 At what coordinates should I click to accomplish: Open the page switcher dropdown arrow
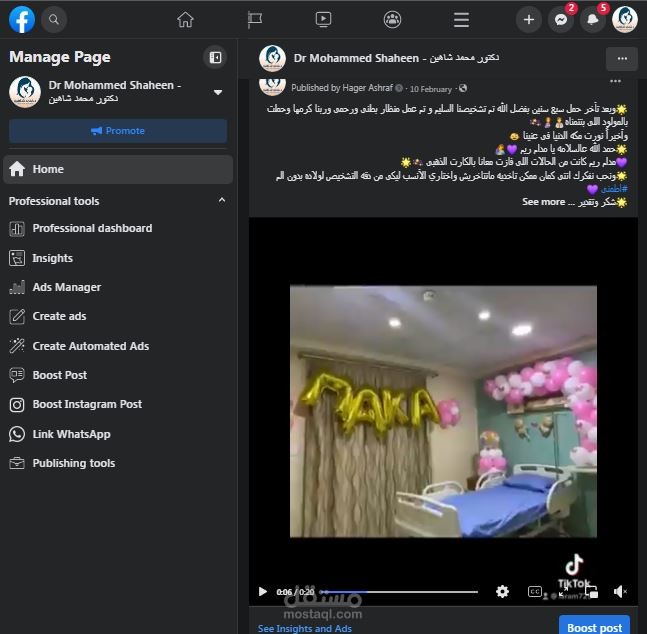[218, 92]
